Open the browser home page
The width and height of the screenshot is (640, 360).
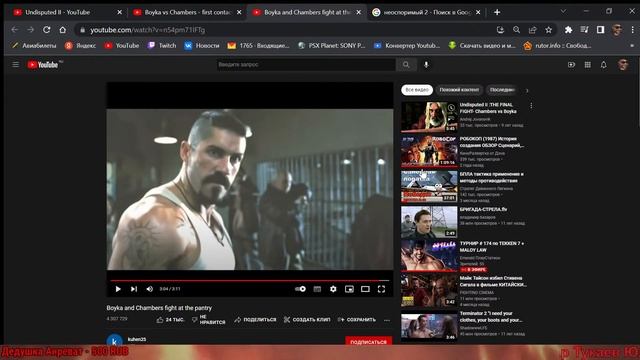(x=62, y=30)
